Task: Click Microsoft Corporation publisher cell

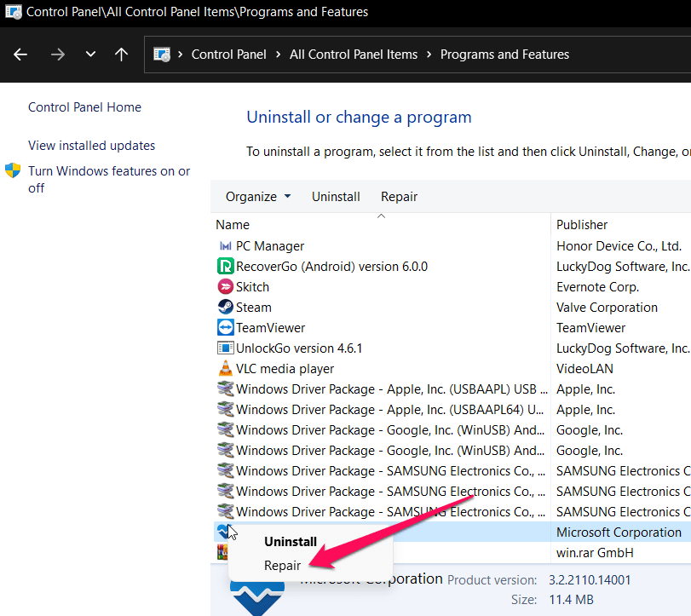Action: [x=619, y=533]
